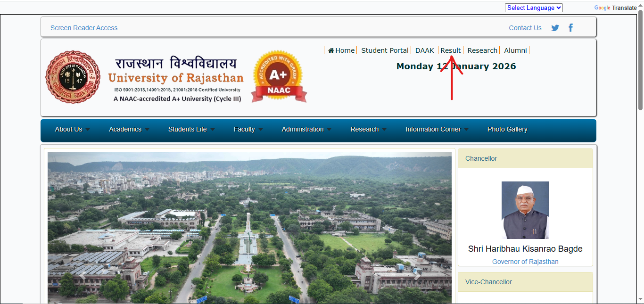The height and width of the screenshot is (304, 644).
Task: Click the NAAC A+ accreditation badge
Action: click(x=279, y=76)
